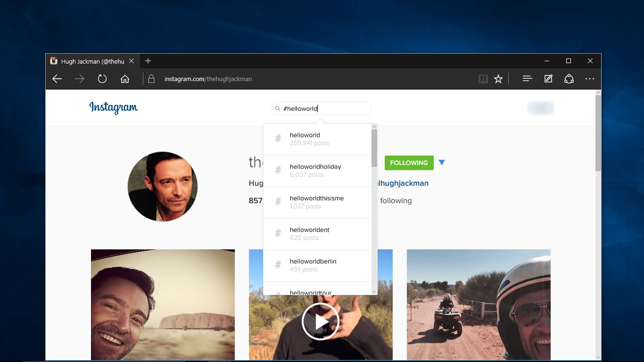This screenshot has height=362, width=644.
Task: Open the Settings and more menu
Action: (x=590, y=78)
